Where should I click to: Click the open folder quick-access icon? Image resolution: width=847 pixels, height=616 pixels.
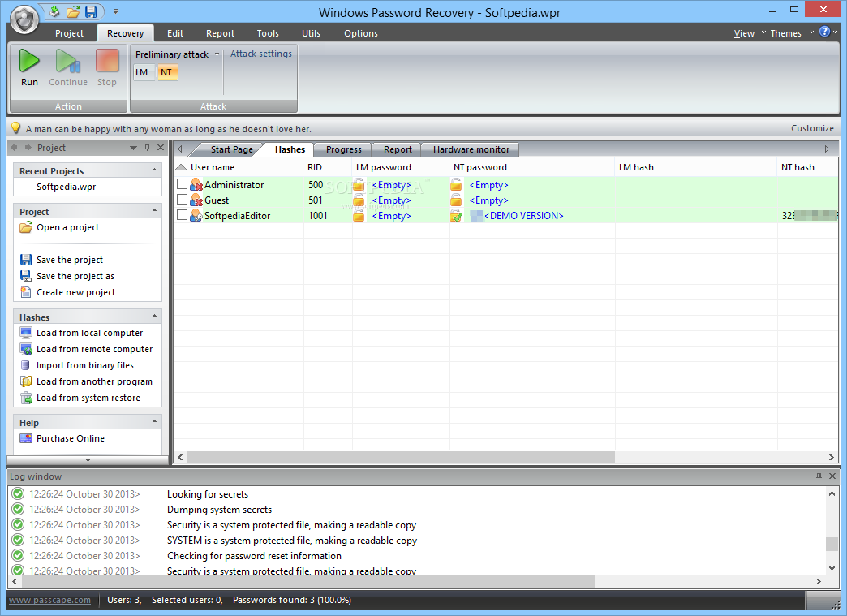pyautogui.click(x=72, y=11)
